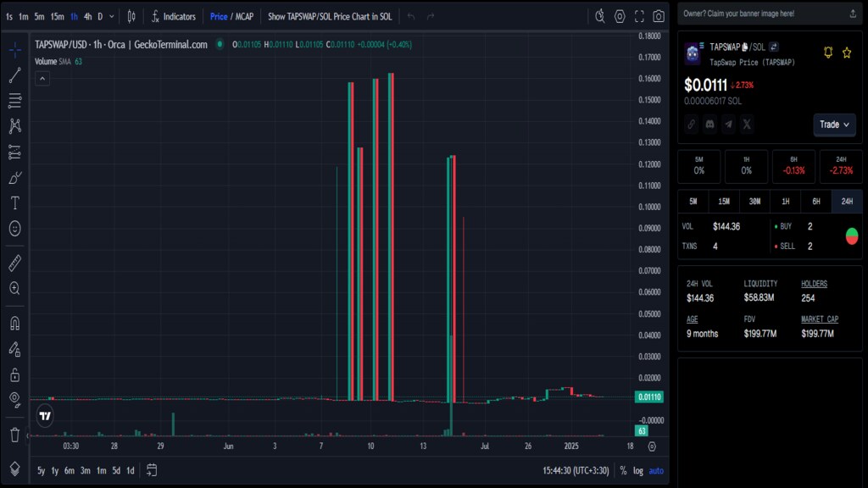This screenshot has height=488, width=868.
Task: Hide all drawings with eye icon
Action: pos(15,400)
